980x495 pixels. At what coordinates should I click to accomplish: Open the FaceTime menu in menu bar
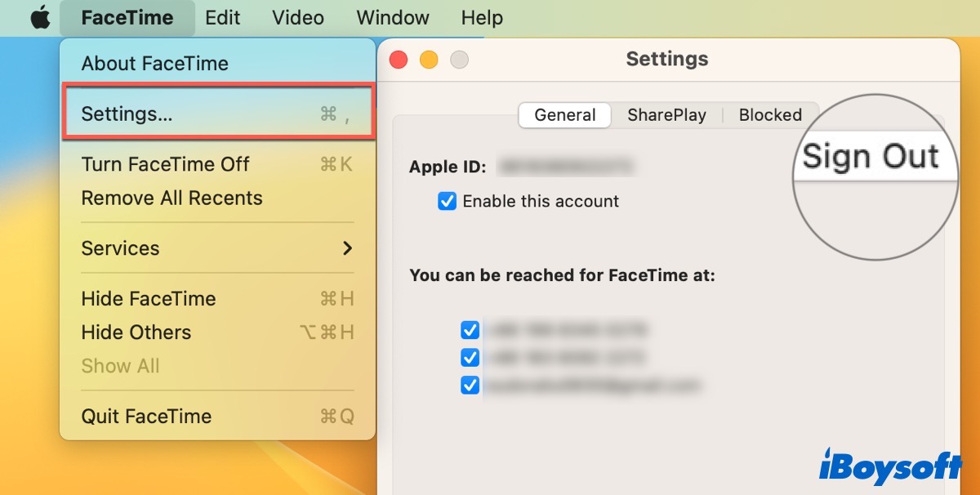pyautogui.click(x=127, y=18)
